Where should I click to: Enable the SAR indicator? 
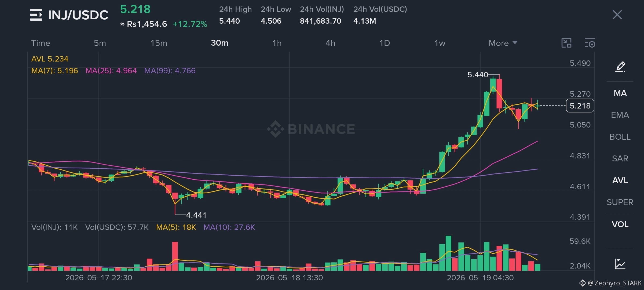pyautogui.click(x=620, y=159)
